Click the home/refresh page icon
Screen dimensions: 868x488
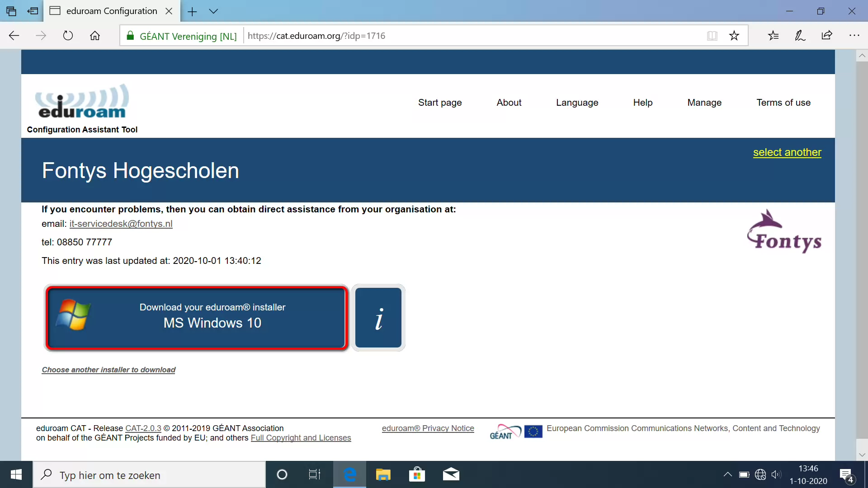[95, 35]
